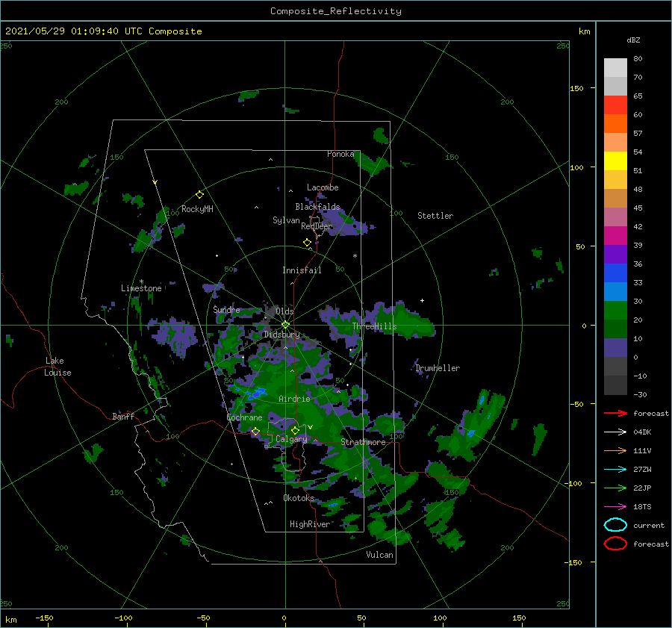
Task: Click the Sundre label
Action: [x=226, y=309]
